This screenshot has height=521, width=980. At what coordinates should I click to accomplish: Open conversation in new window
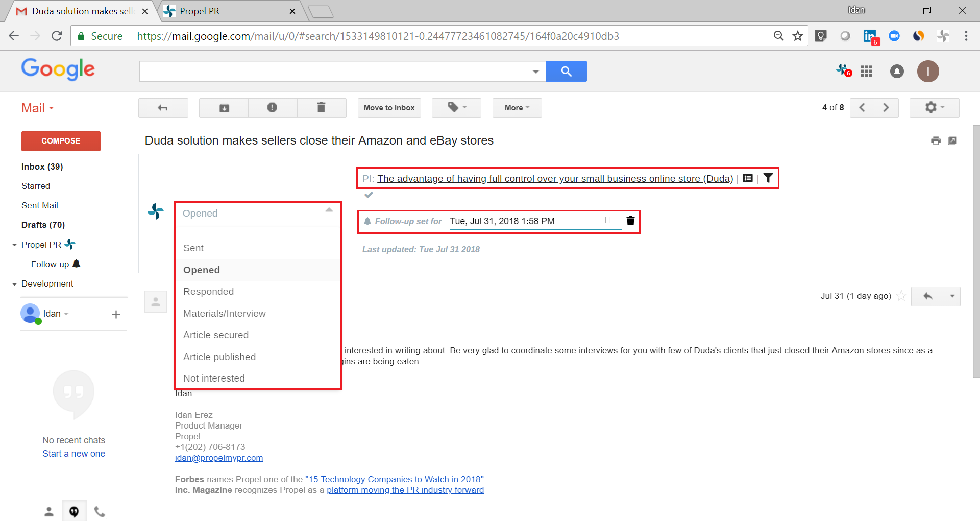[x=952, y=141]
